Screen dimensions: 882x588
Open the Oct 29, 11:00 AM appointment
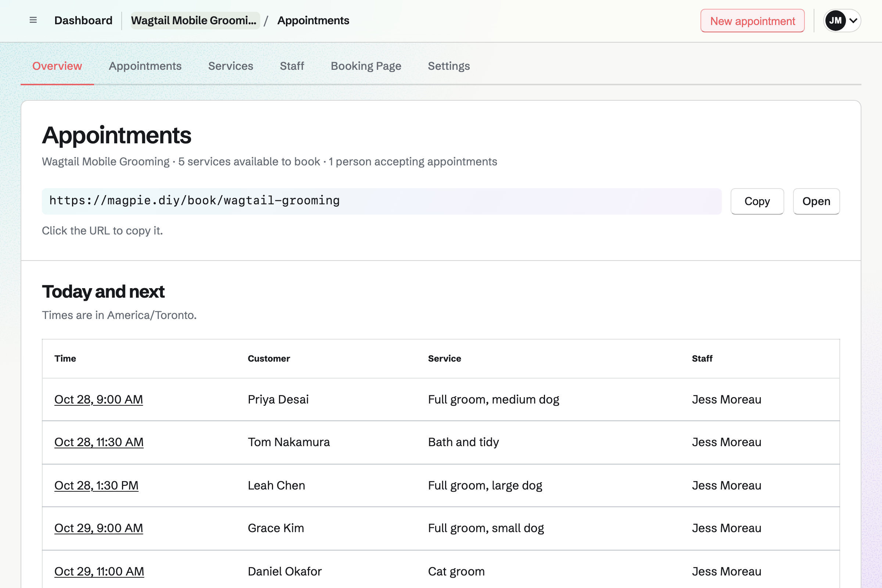click(x=99, y=571)
